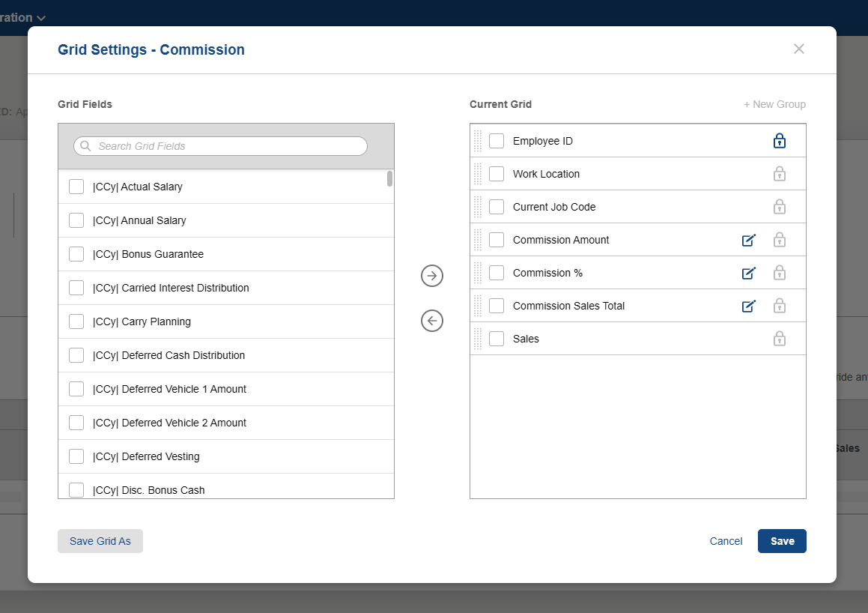This screenshot has height=613, width=868.
Task: Click the Search Grid Fields input
Action: coord(225,146)
